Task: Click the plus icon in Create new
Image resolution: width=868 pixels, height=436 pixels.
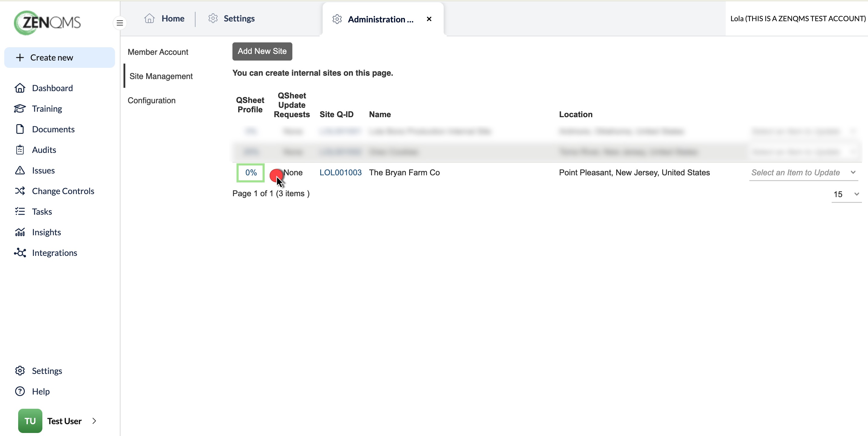Action: (x=20, y=58)
